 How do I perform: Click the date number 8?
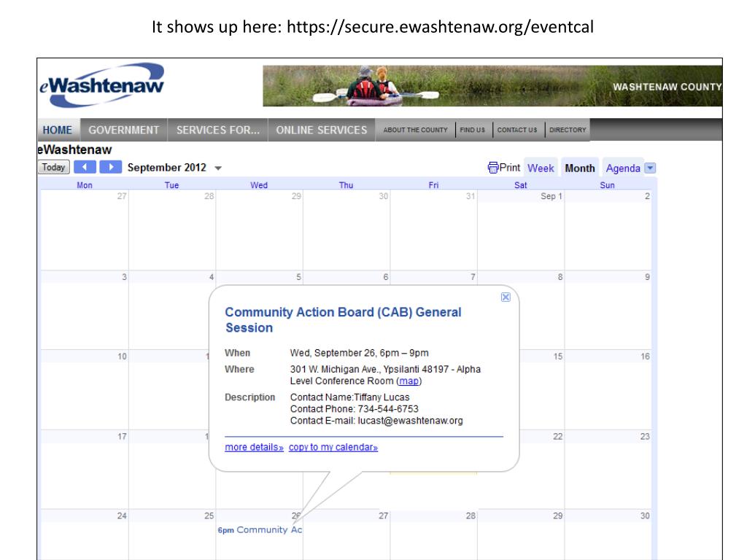pos(560,276)
